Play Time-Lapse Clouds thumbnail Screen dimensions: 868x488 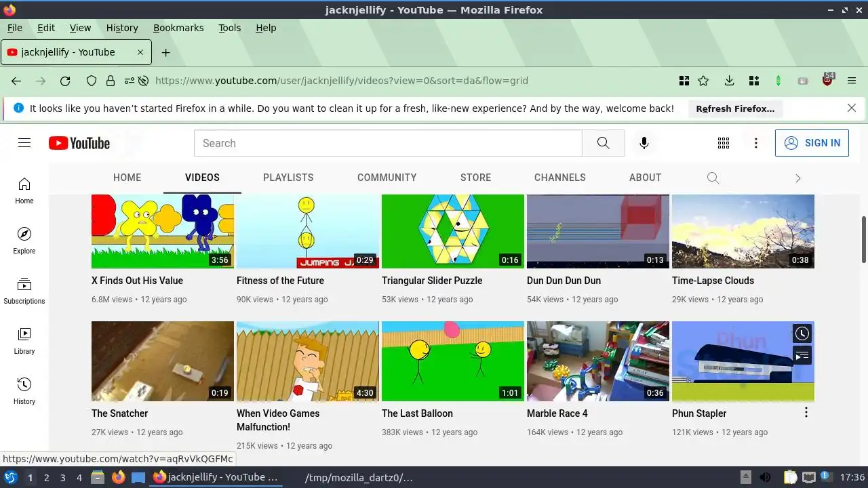point(743,231)
